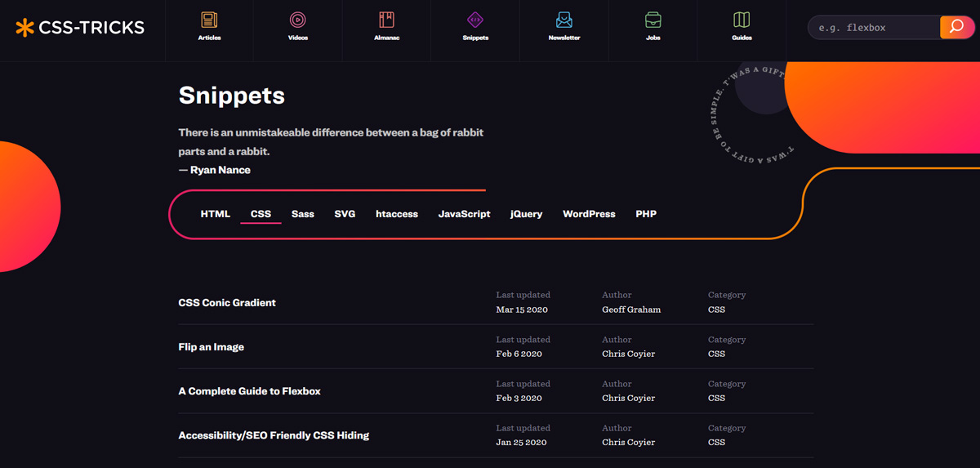Open the Flip an Image snippet
980x468 pixels.
[x=212, y=347]
